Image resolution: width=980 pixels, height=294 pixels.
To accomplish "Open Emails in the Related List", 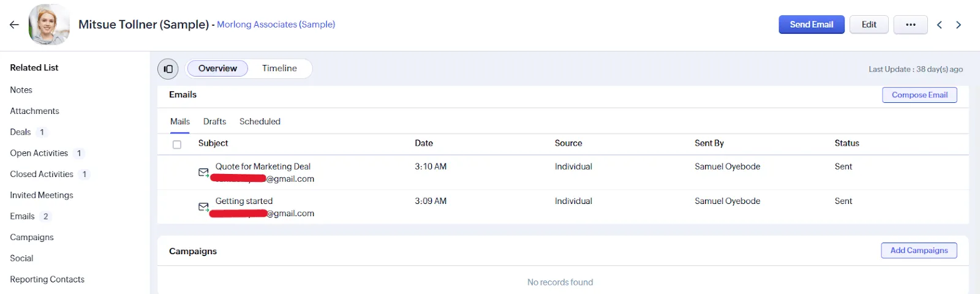I will [22, 216].
